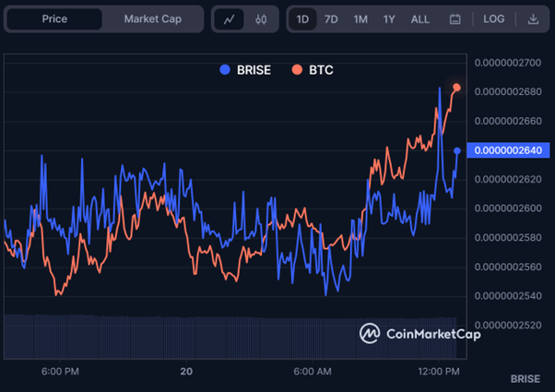The width and height of the screenshot is (555, 392).
Task: Click the volume bars below the chart
Action: tap(184, 337)
